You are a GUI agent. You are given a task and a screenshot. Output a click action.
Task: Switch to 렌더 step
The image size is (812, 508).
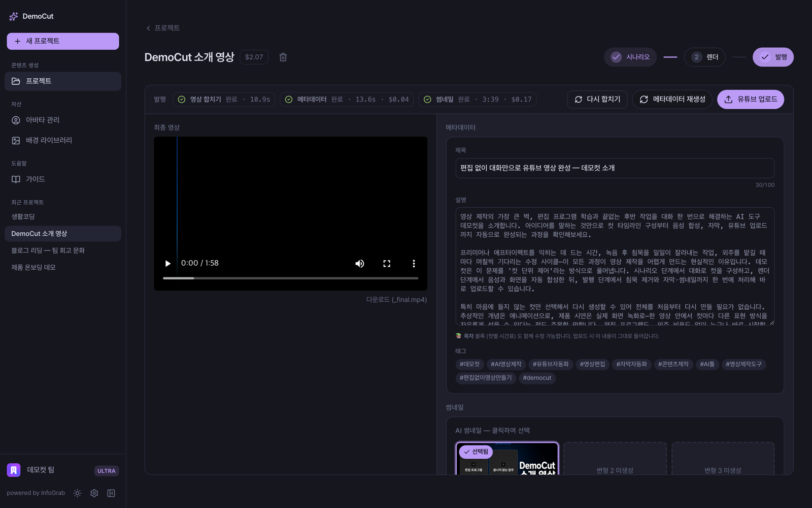(x=705, y=57)
